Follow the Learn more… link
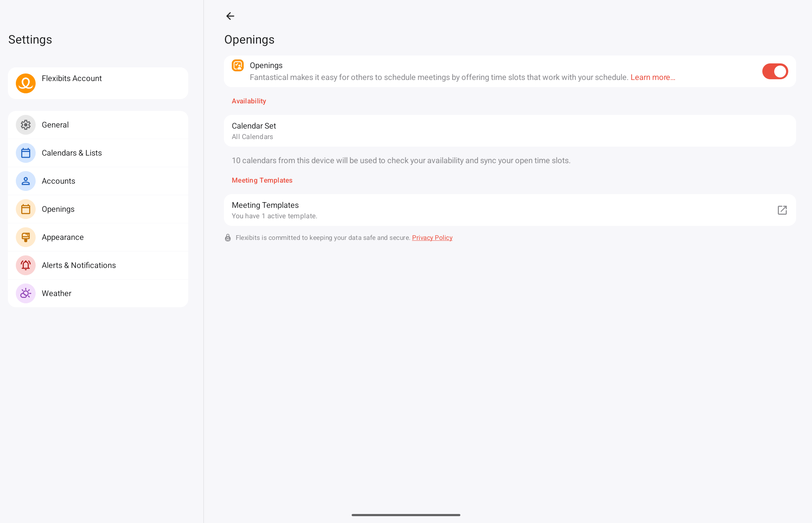812x523 pixels. point(653,77)
